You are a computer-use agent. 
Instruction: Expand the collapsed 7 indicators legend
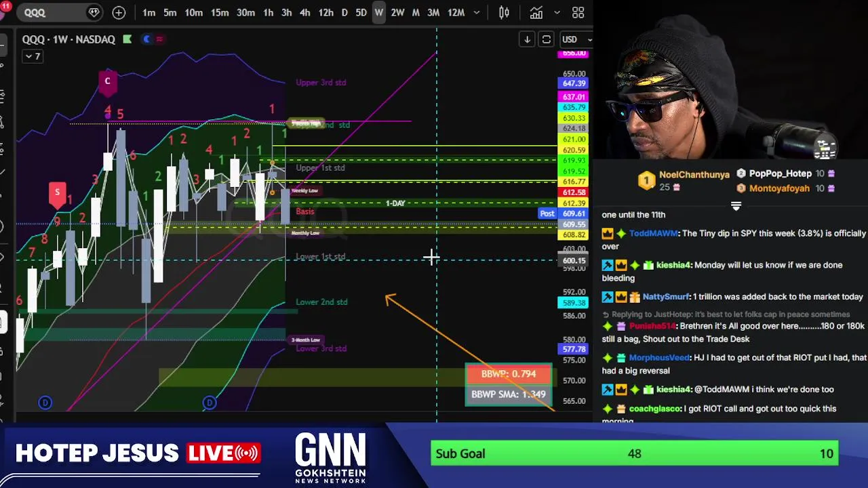pos(33,56)
